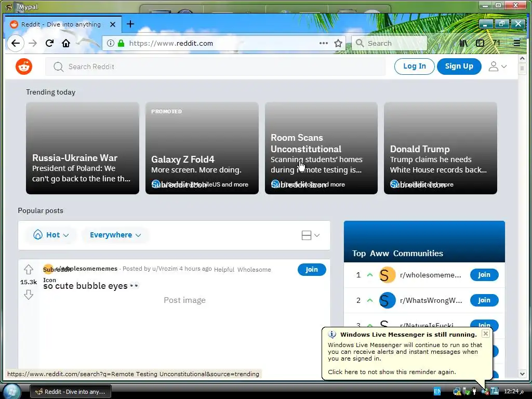This screenshot has width=532, height=399.
Task: Click the taskbar clock showing 12:24
Action: [x=513, y=391]
